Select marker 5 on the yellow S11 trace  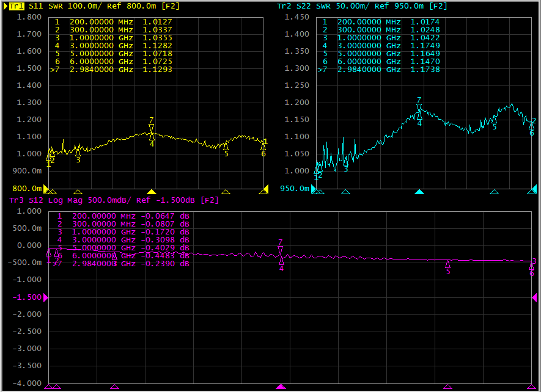[226, 146]
